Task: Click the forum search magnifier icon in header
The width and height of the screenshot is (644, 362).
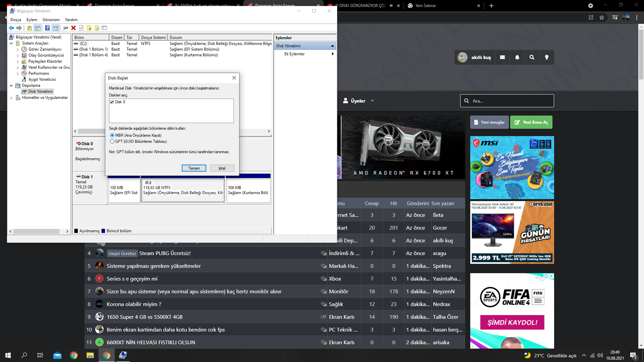Action: [532, 57]
